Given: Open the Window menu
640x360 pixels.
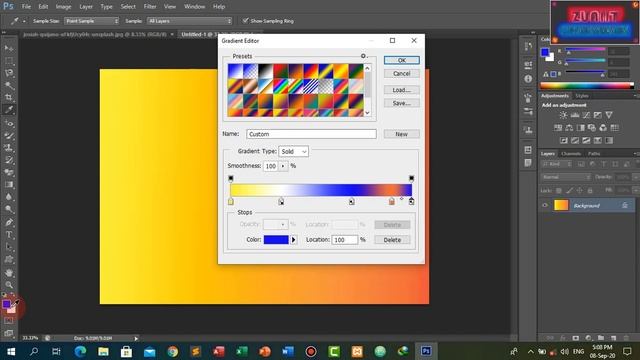Looking at the screenshot, I should (194, 7).
